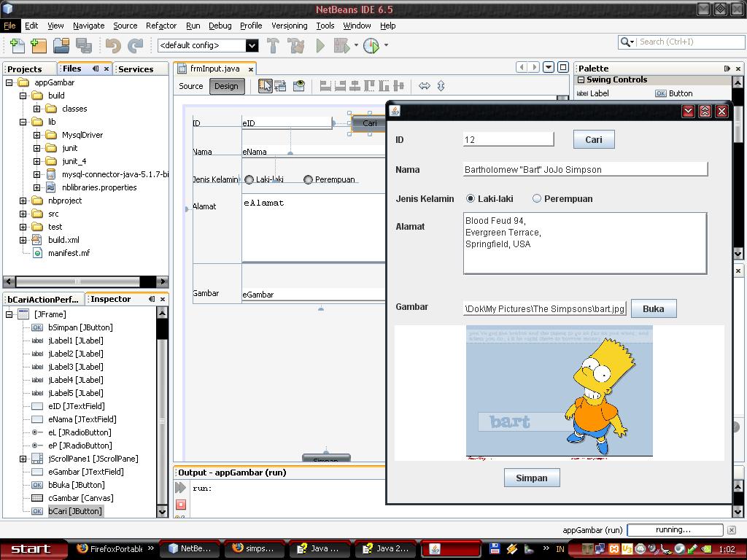This screenshot has width=747, height=560.
Task: Click the Undo arrow icon
Action: pos(113,45)
